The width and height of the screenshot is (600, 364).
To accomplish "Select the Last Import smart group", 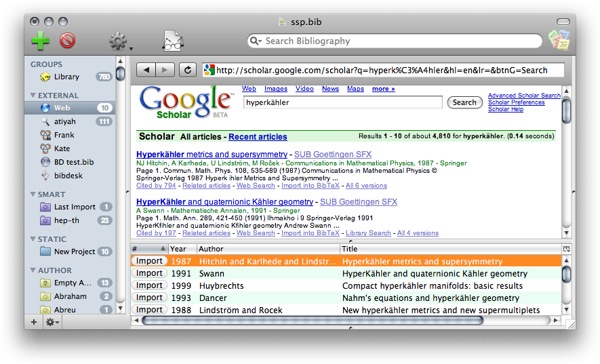I will click(x=70, y=207).
